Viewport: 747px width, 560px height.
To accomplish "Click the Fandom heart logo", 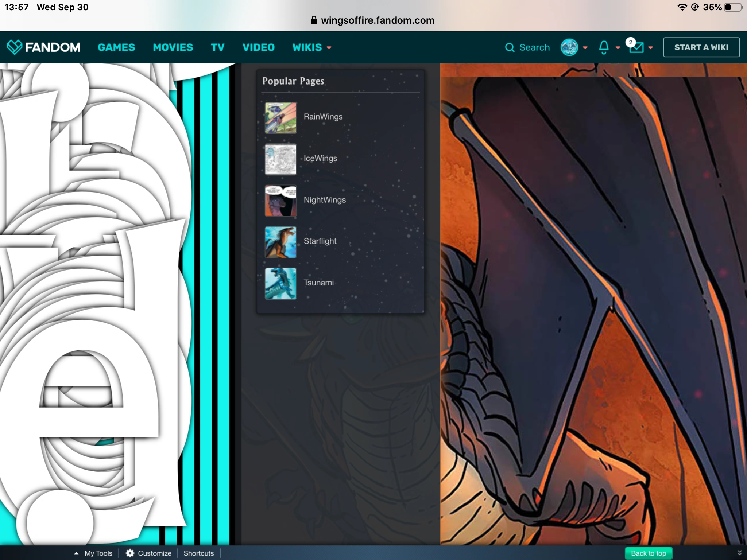I will click(x=15, y=47).
